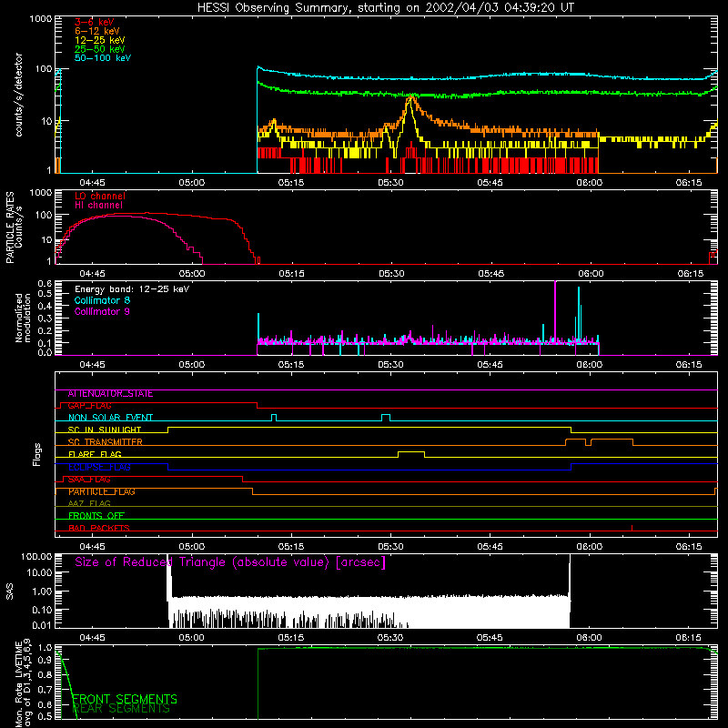
Task: Click the 05:30 tick label under counts panel
Action: click(x=390, y=183)
